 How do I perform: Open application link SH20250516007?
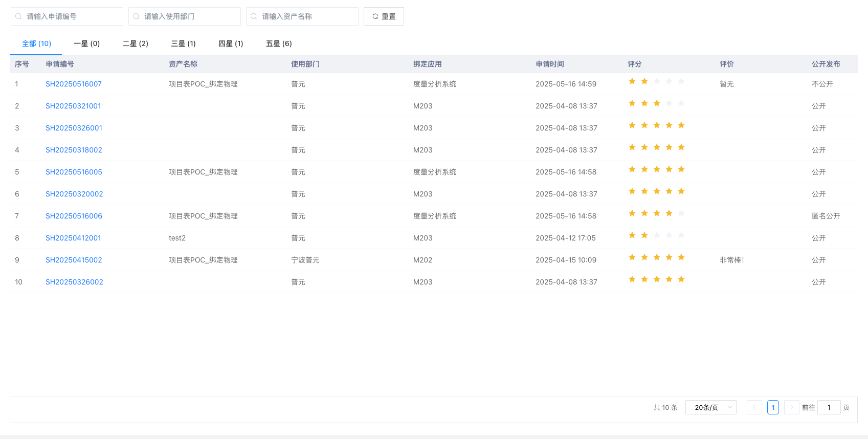[74, 84]
